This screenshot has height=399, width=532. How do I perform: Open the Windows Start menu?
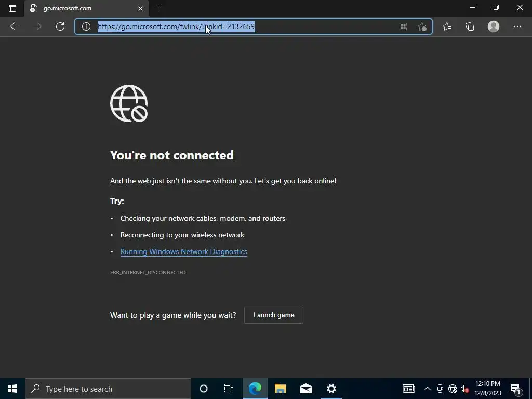12,389
